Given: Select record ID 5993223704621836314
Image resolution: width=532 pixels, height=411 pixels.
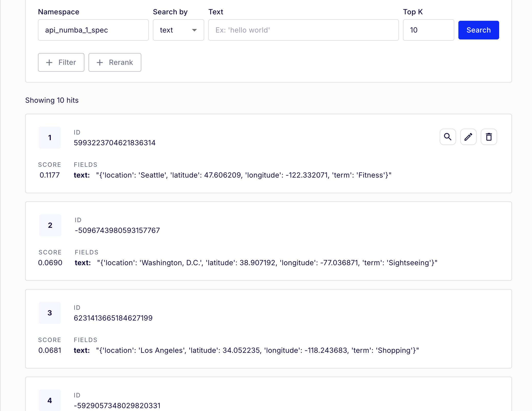Looking at the screenshot, I should point(115,143).
